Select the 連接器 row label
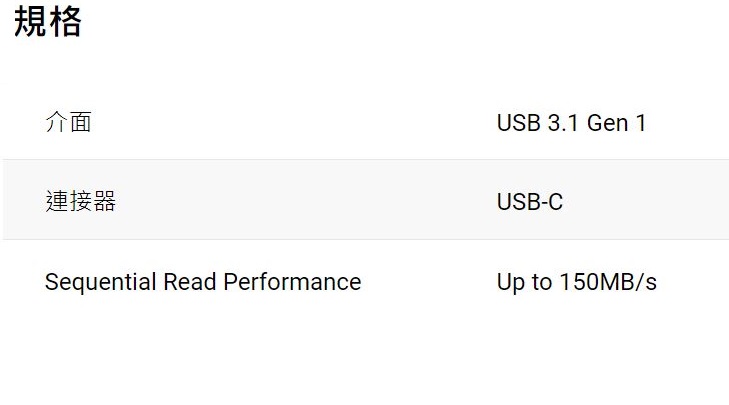This screenshot has width=729, height=405. [80, 201]
